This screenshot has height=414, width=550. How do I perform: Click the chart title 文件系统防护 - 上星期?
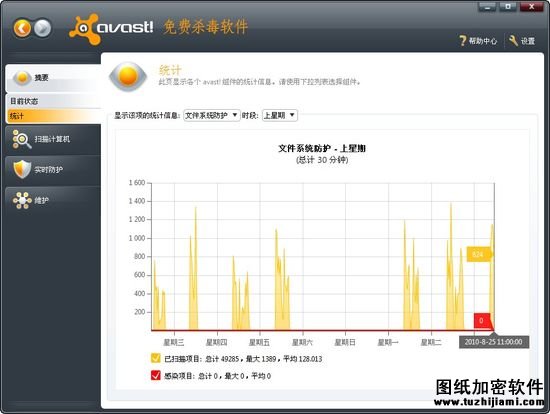point(322,148)
